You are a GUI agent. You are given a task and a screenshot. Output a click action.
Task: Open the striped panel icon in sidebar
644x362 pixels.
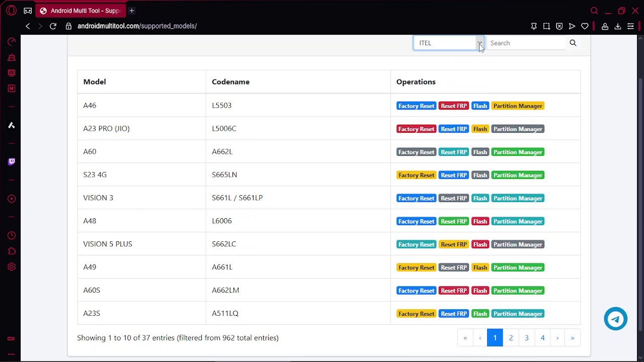11,73
